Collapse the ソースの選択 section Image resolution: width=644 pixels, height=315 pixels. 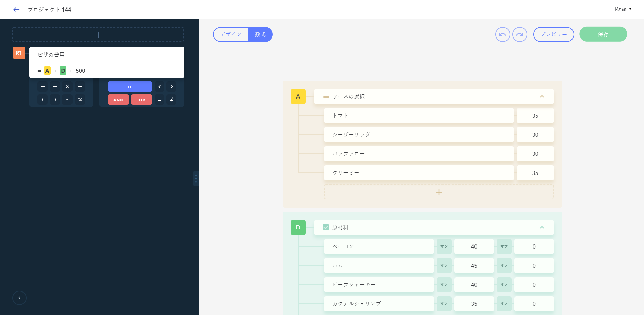point(542,96)
